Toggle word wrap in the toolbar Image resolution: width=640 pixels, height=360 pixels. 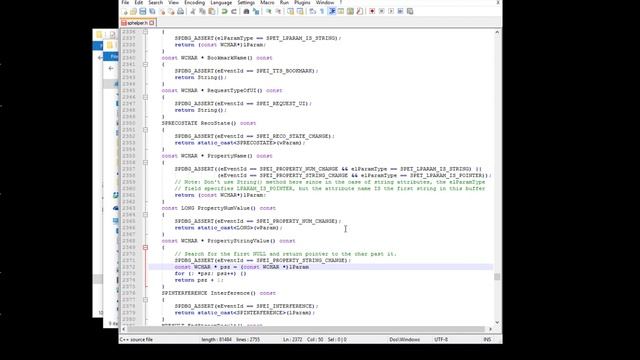(313, 11)
